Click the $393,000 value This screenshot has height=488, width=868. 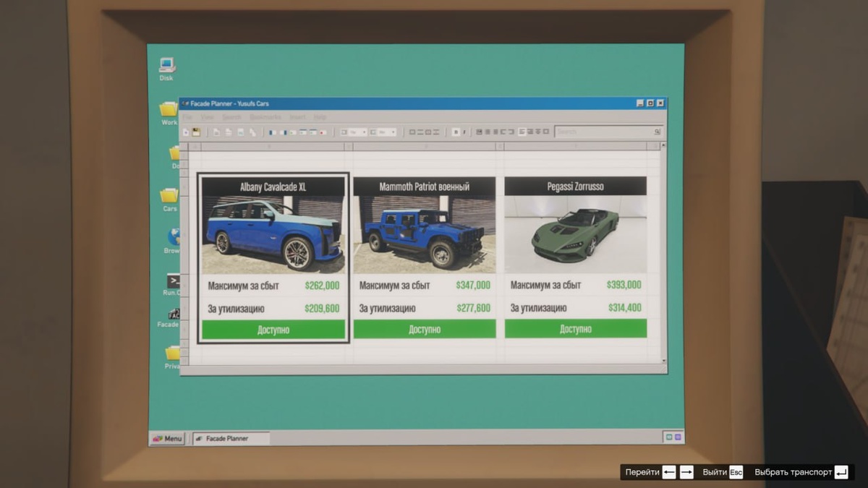pos(624,285)
